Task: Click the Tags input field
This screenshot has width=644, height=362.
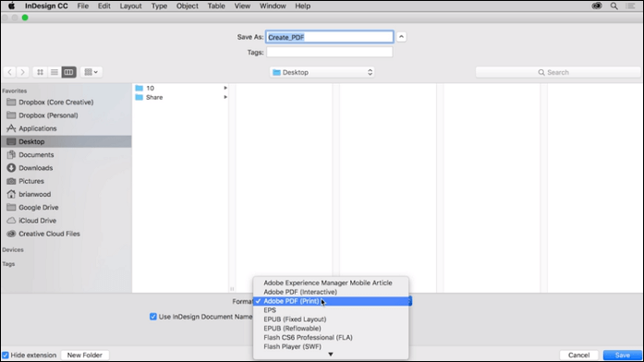Action: pyautogui.click(x=330, y=52)
